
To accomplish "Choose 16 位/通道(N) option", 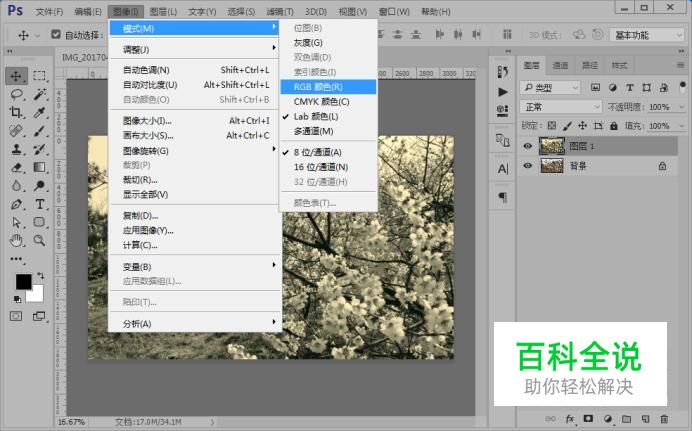I will pyautogui.click(x=328, y=167).
